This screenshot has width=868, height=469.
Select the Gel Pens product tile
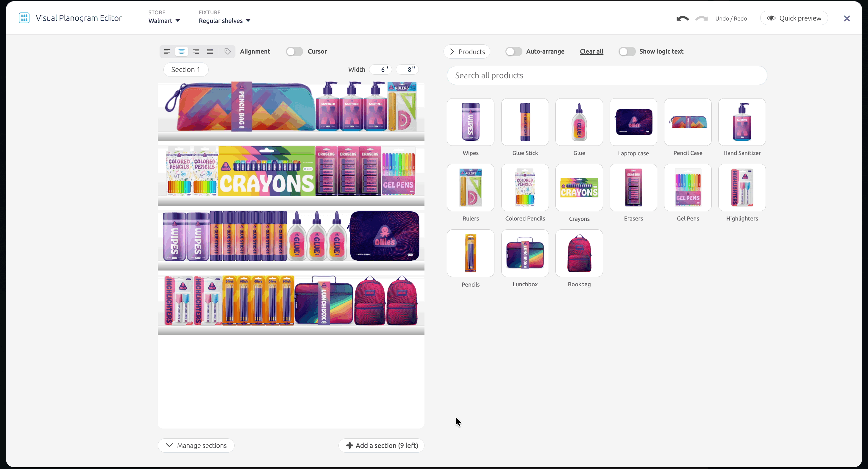pyautogui.click(x=688, y=188)
